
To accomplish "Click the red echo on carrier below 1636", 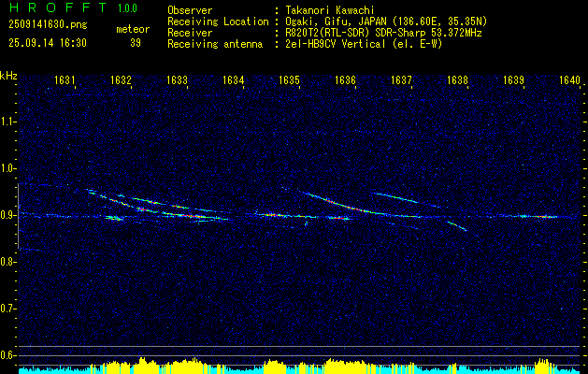I will click(339, 218).
